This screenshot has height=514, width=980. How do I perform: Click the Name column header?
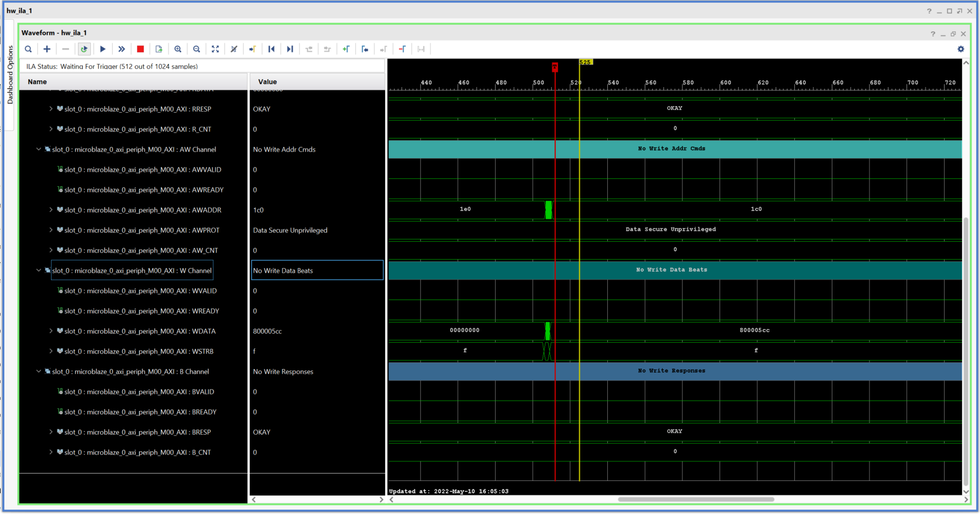pos(134,82)
